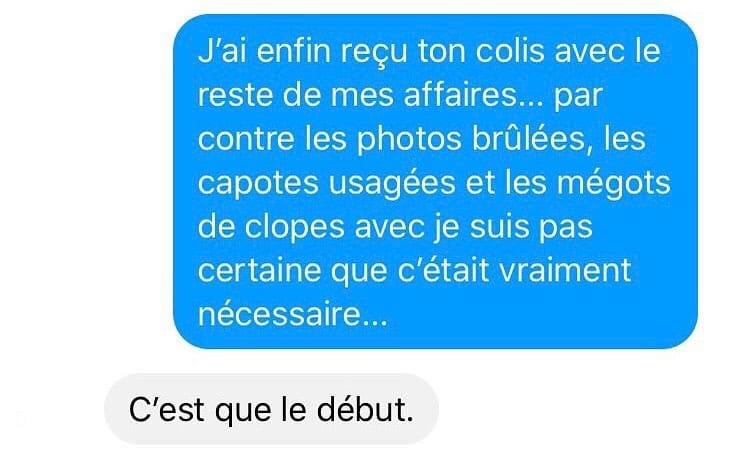The image size is (750, 453).
Task: Tap the word "nécessaire…" ending the blue message
Action: [293, 315]
